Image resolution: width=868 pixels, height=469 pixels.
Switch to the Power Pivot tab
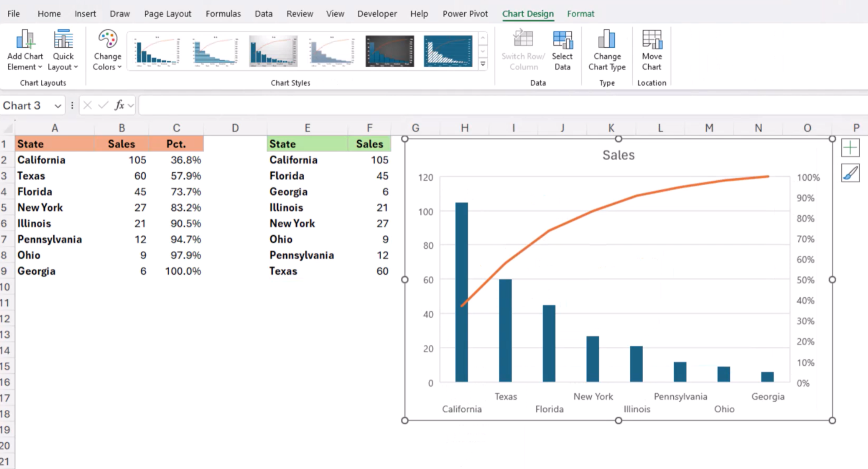click(465, 14)
